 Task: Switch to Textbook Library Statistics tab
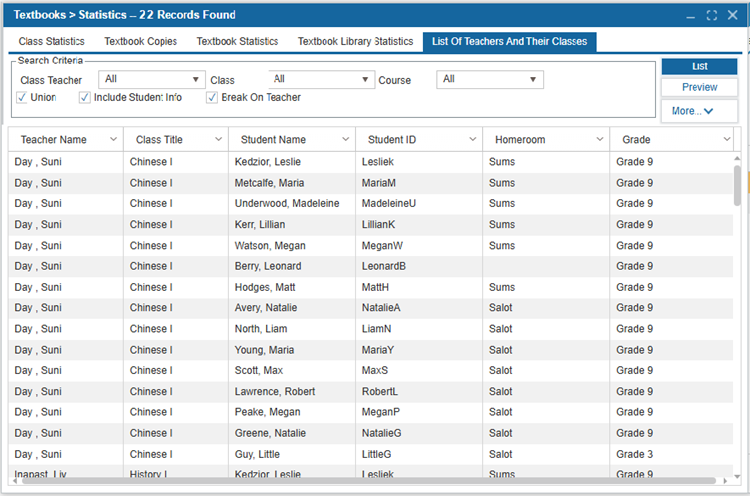click(x=355, y=42)
